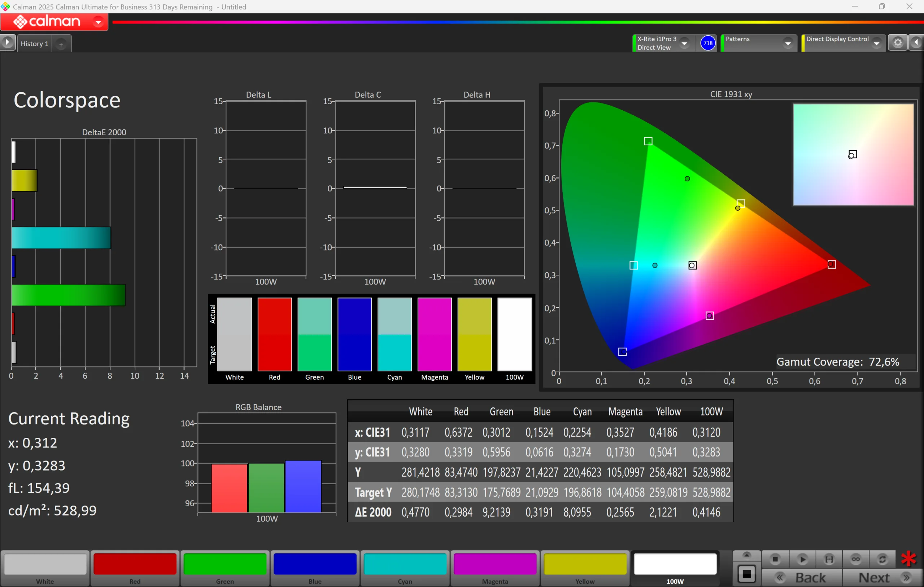The image size is (924, 587).
Task: Click the left-arrow panel collapse button
Action: 916,43
